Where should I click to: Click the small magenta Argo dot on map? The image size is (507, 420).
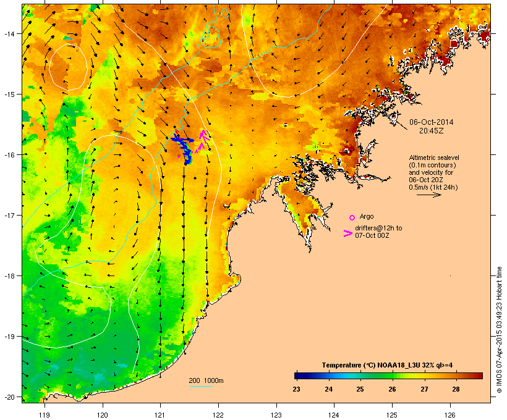(x=179, y=156)
